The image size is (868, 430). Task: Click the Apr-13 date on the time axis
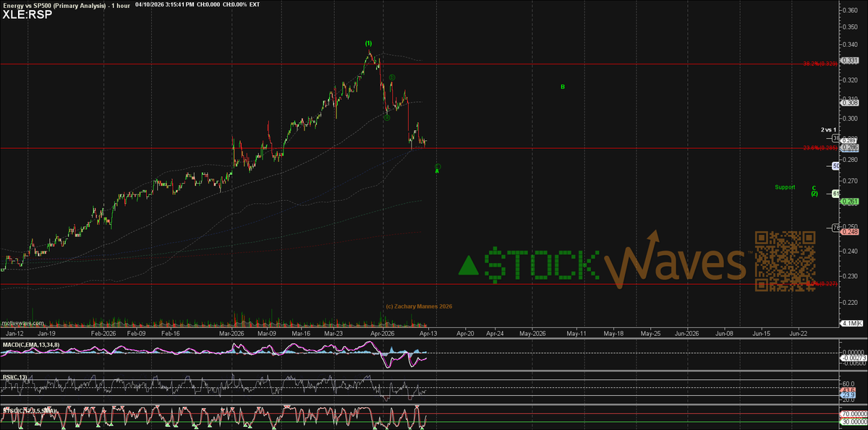click(428, 334)
